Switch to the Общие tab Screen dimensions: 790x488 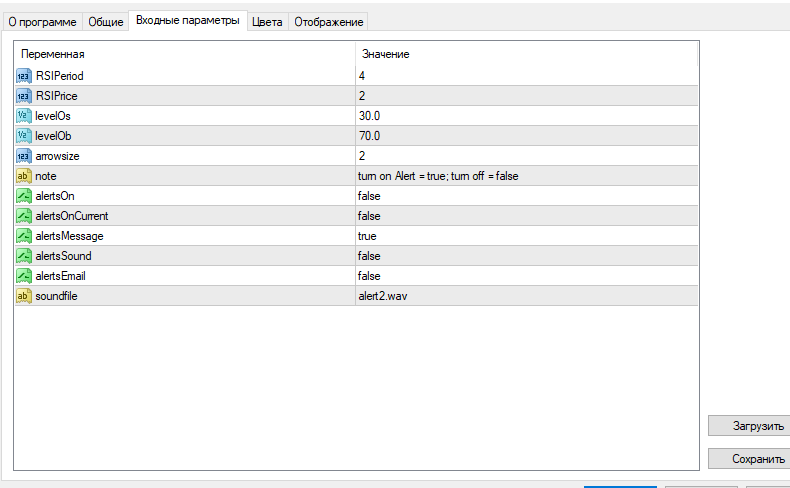(106, 22)
